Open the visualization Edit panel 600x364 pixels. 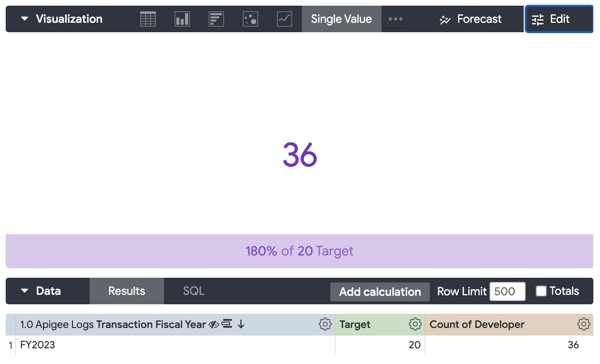click(559, 19)
